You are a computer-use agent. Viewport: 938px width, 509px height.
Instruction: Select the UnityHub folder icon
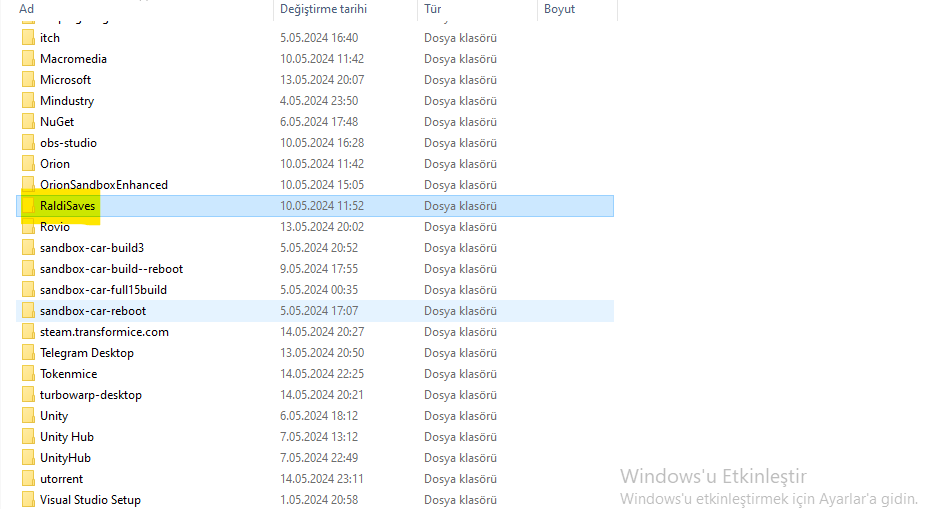[x=28, y=458]
